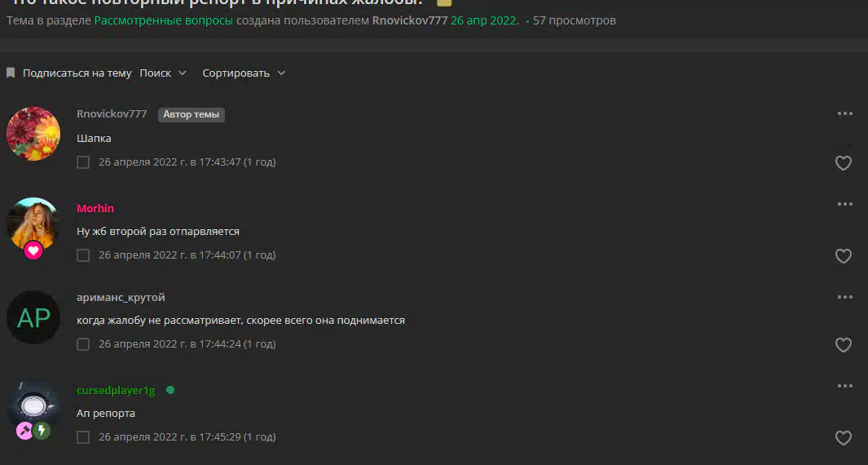
Task: Open Rnovickov777's flower avatar thumbnail
Action: [33, 134]
